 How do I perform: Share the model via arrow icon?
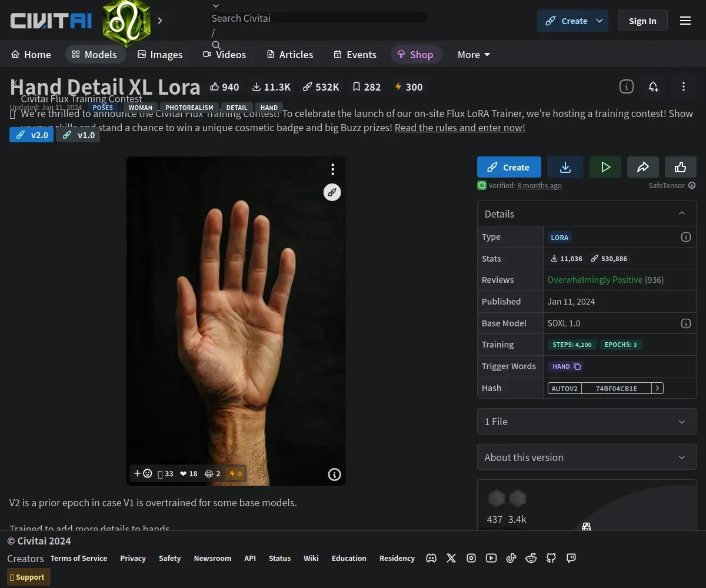click(x=643, y=167)
